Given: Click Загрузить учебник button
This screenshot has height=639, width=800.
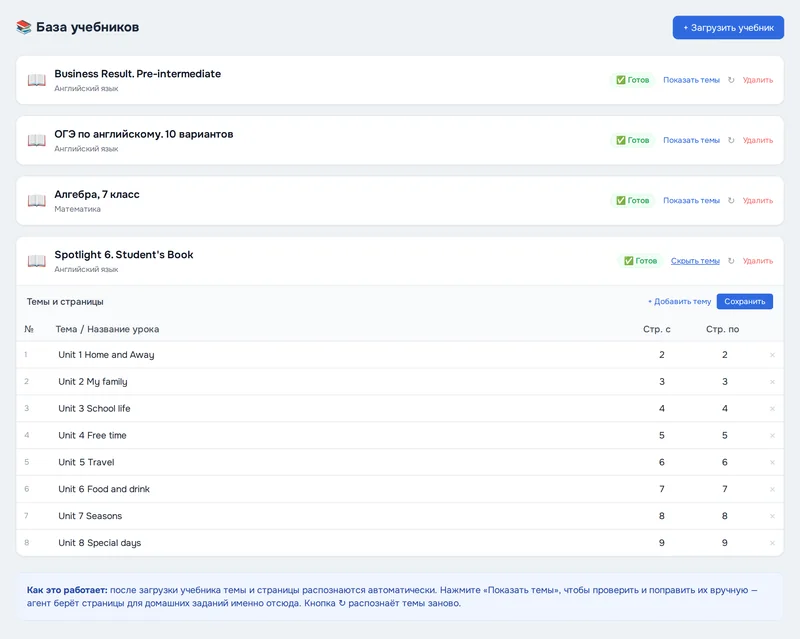Looking at the screenshot, I should (728, 28).
